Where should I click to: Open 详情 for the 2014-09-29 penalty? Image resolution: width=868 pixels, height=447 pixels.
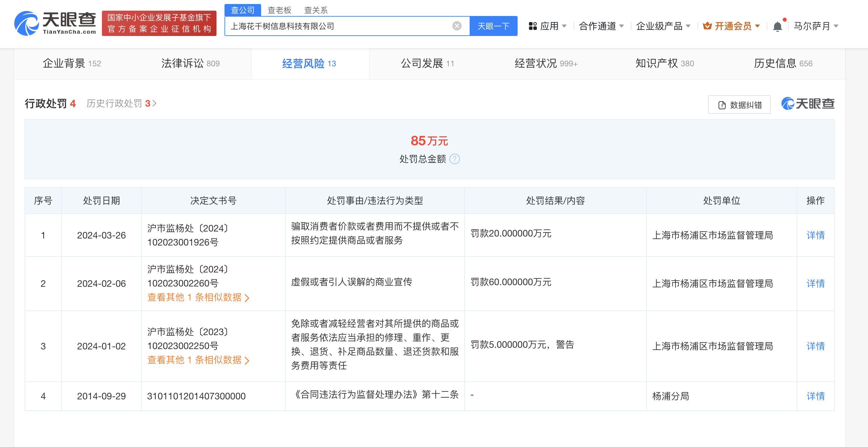tap(815, 396)
